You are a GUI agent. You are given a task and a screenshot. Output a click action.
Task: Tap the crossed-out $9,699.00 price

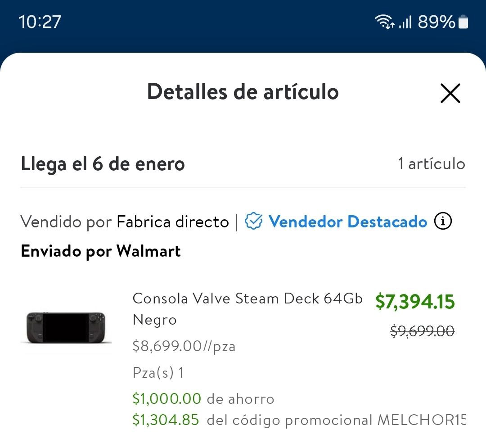[x=423, y=331]
